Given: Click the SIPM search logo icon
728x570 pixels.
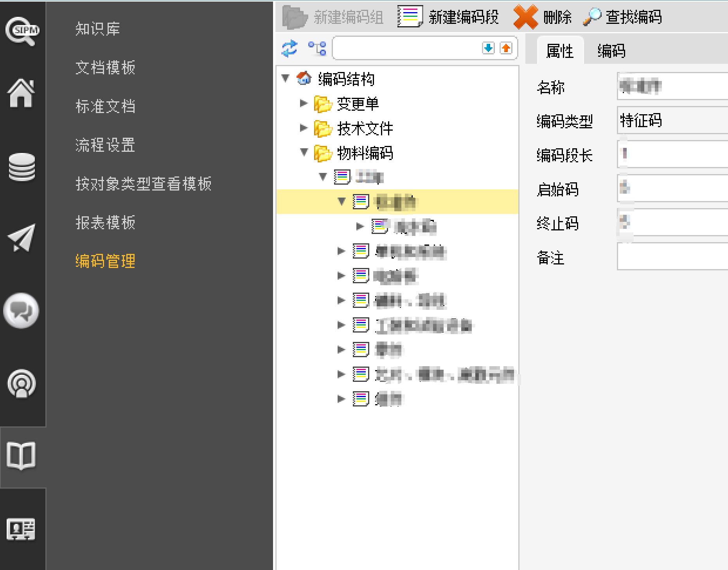Looking at the screenshot, I should pyautogui.click(x=22, y=31).
